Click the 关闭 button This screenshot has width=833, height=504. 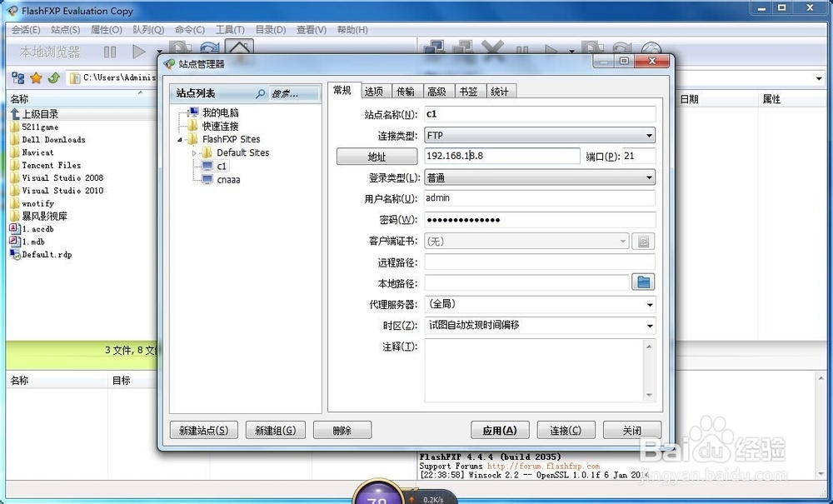pyautogui.click(x=632, y=430)
